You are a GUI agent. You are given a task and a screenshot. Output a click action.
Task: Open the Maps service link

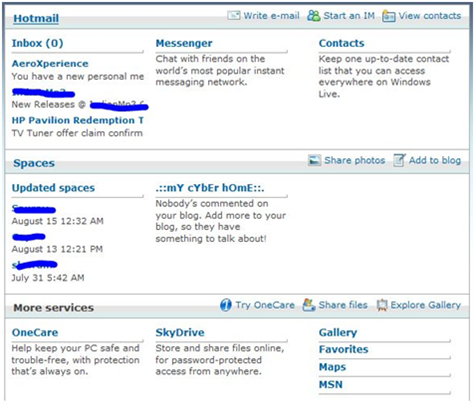[332, 367]
